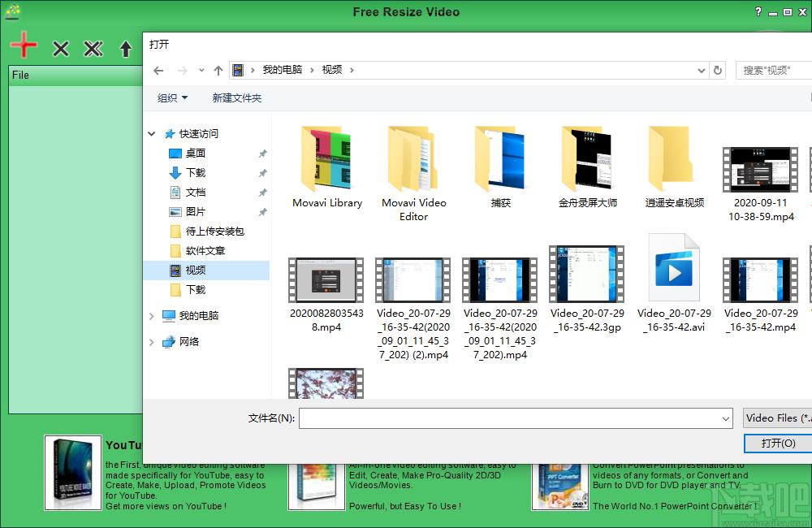Select Video_20-07-29_16-35-42.3gp file
Image resolution: width=812 pixels, height=528 pixels.
(587, 288)
